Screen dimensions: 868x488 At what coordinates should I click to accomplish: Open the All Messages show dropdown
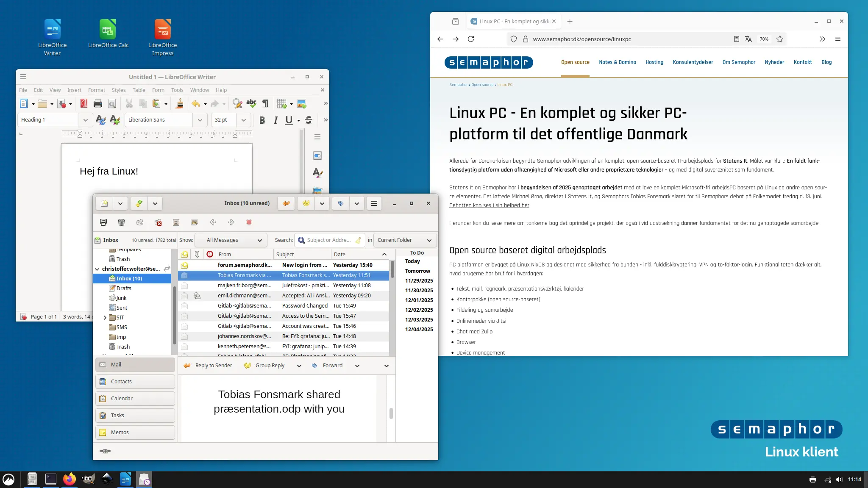231,240
